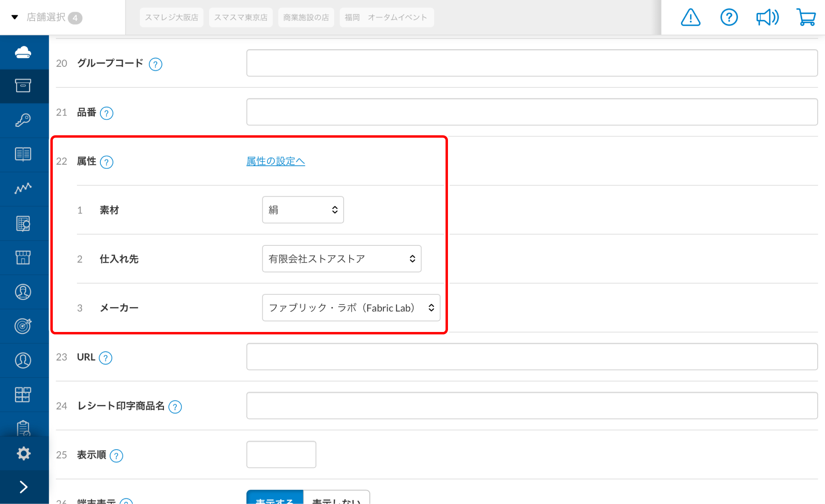825x504 pixels.
Task: Select the スマスマ東京店 store tag
Action: 241,17
